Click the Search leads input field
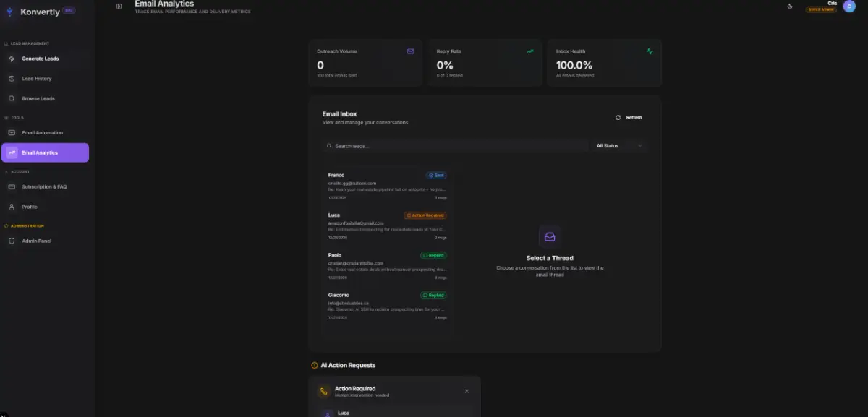Screen dimensions: 868x417 coord(456,146)
